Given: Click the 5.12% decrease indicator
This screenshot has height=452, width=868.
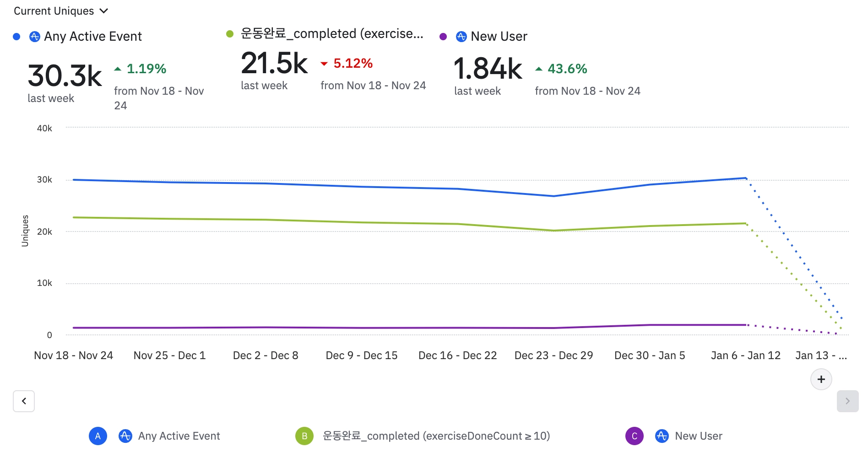Looking at the screenshot, I should click(347, 63).
